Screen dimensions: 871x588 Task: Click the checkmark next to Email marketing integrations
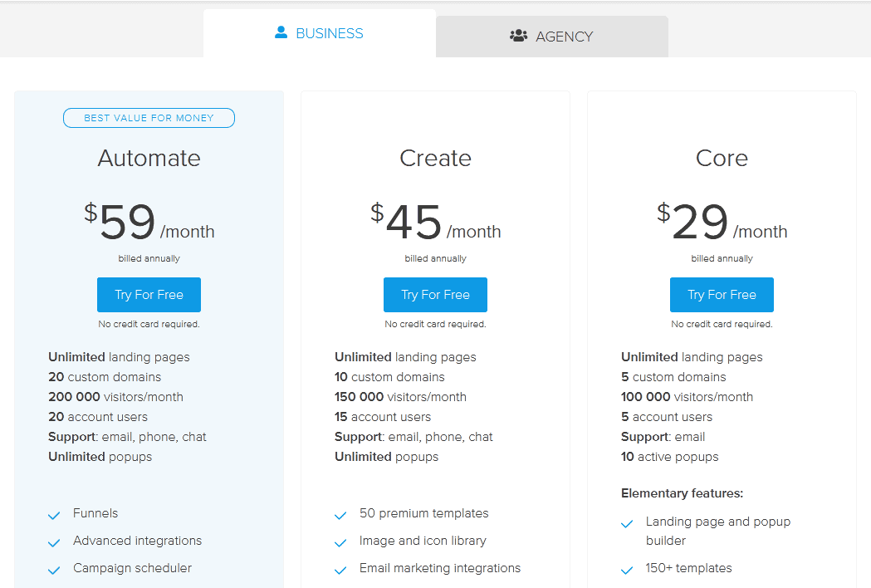340,568
